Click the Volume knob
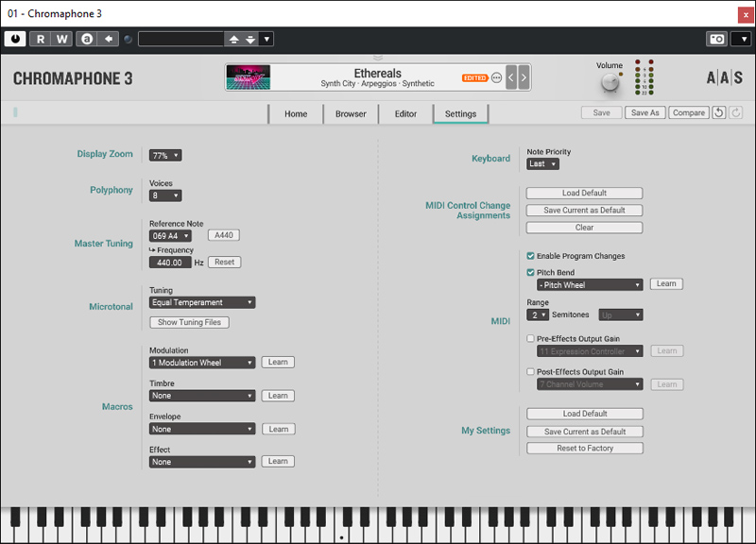Viewport: 756px width, 544px height. [610, 83]
